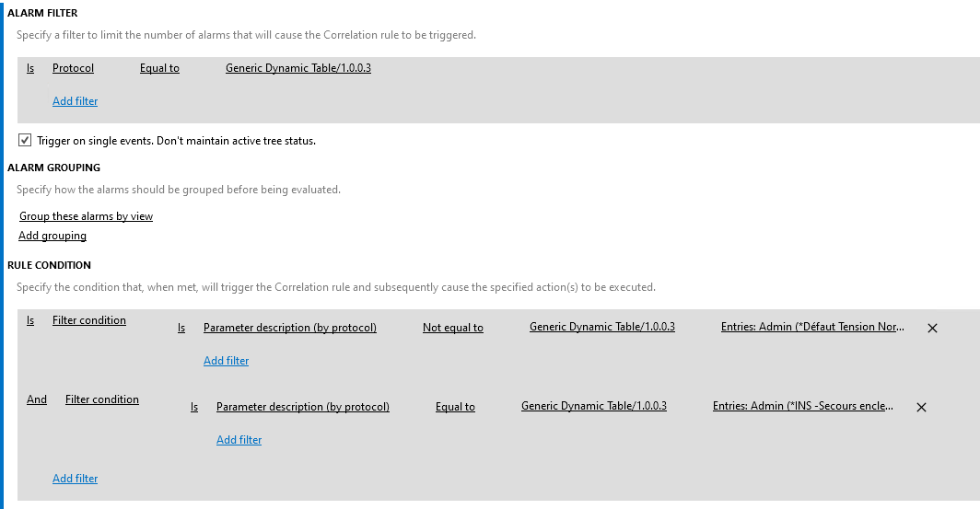Viewport: 980px width, 509px height.
Task: Remove the 'Equal to' filter condition row
Action: click(921, 407)
